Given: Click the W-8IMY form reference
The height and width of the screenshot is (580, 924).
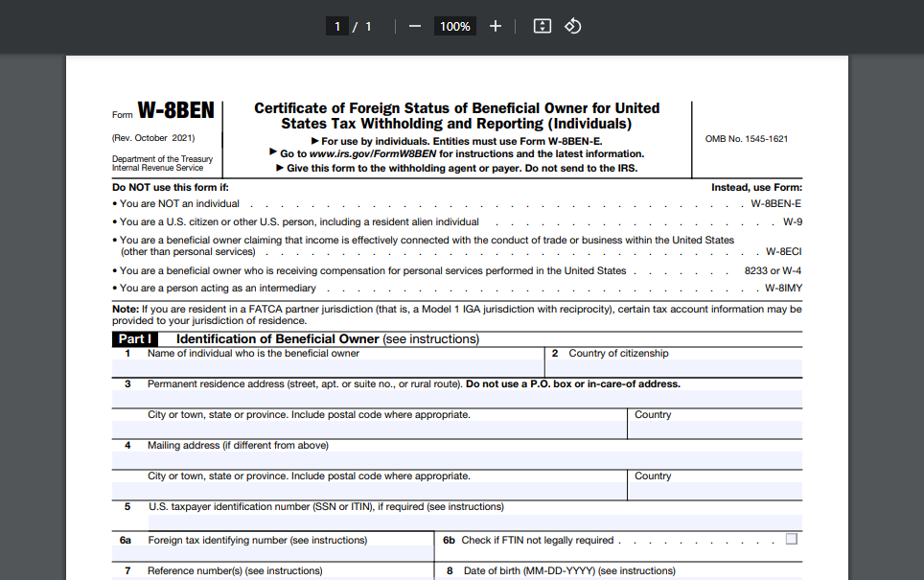Looking at the screenshot, I should pyautogui.click(x=783, y=289).
